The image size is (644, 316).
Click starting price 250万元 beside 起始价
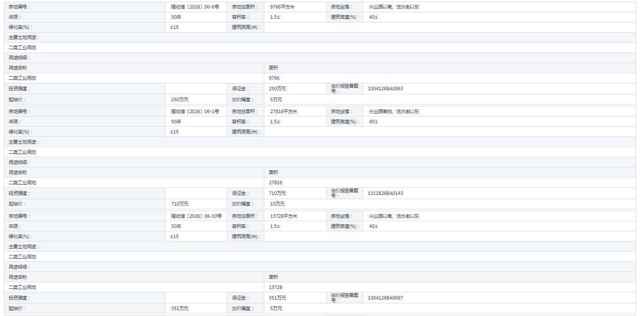179,100
